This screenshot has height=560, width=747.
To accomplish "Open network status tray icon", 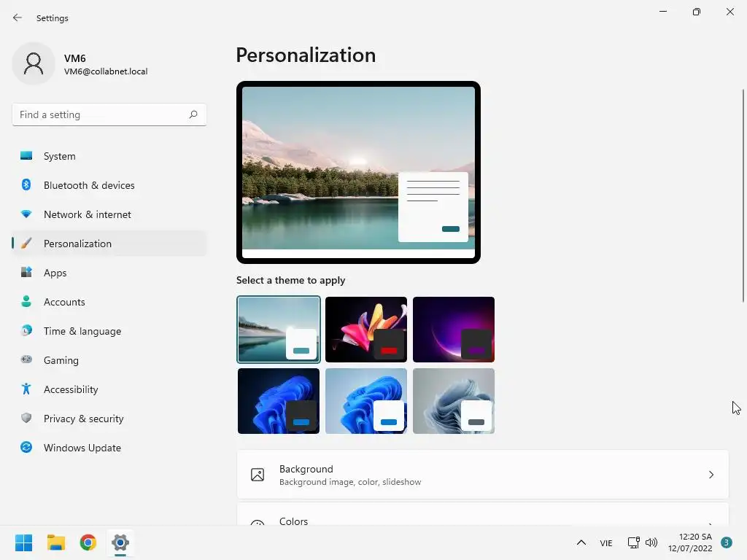I will [x=634, y=542].
